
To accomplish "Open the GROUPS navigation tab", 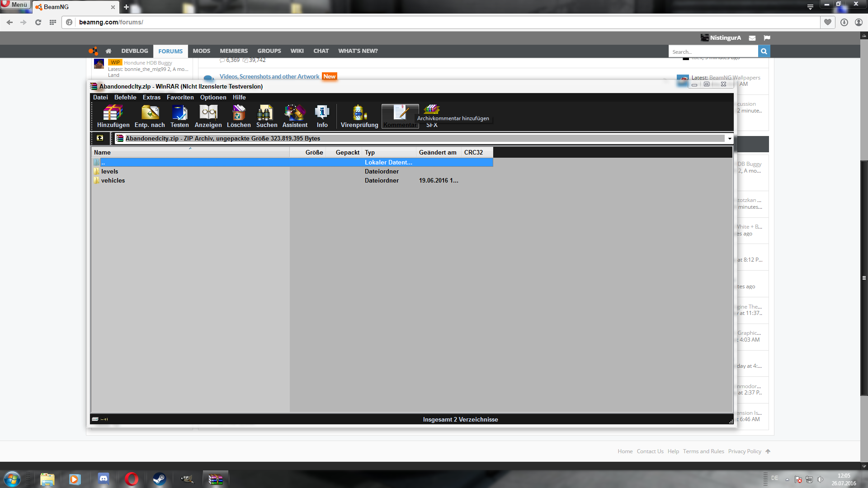I will pyautogui.click(x=269, y=51).
